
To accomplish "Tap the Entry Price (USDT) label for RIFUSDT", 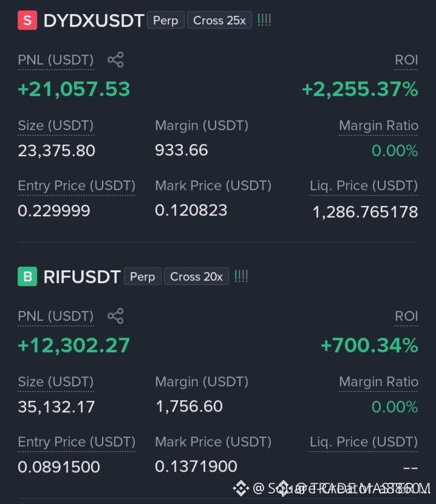I will (77, 442).
